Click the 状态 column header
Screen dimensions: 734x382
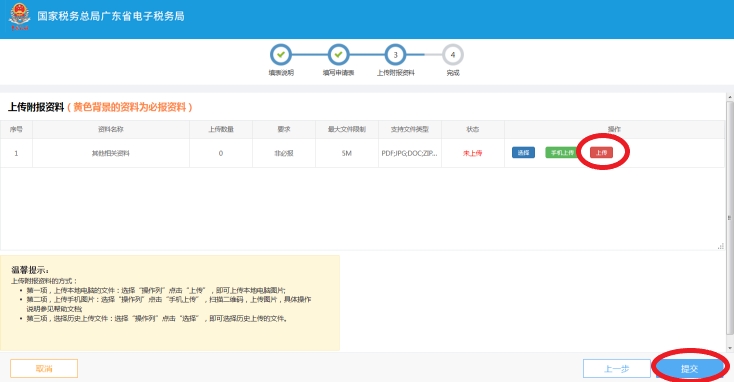tap(473, 129)
